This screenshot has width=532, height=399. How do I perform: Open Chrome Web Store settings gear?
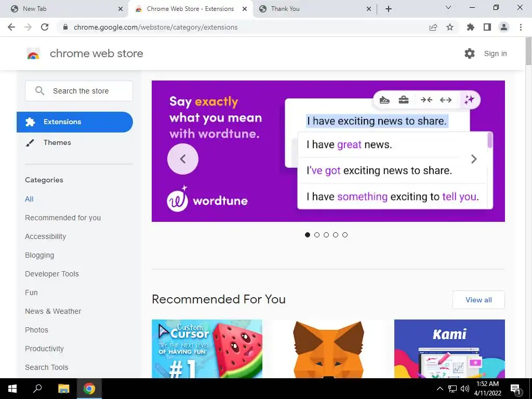pos(470,54)
